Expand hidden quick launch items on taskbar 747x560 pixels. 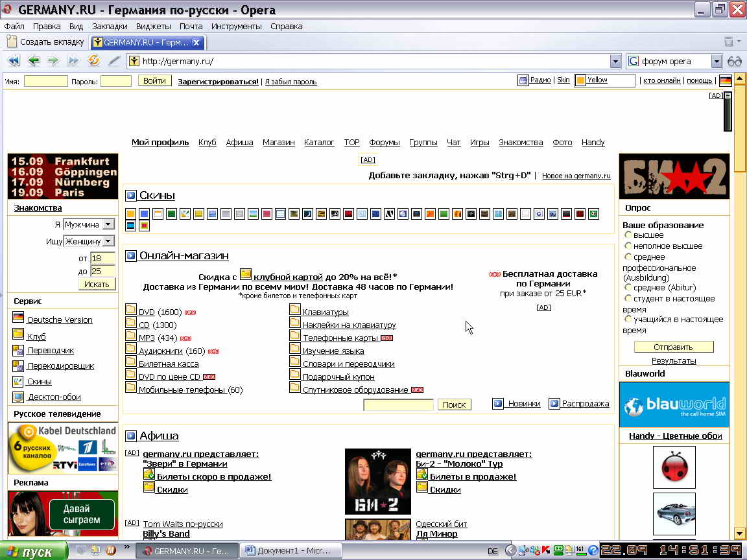(126, 546)
